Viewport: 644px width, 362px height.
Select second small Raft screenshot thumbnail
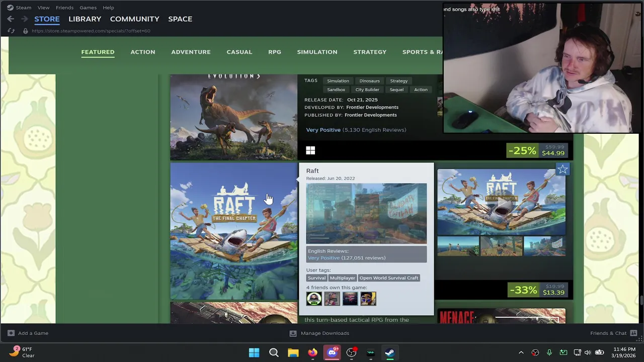click(x=501, y=246)
